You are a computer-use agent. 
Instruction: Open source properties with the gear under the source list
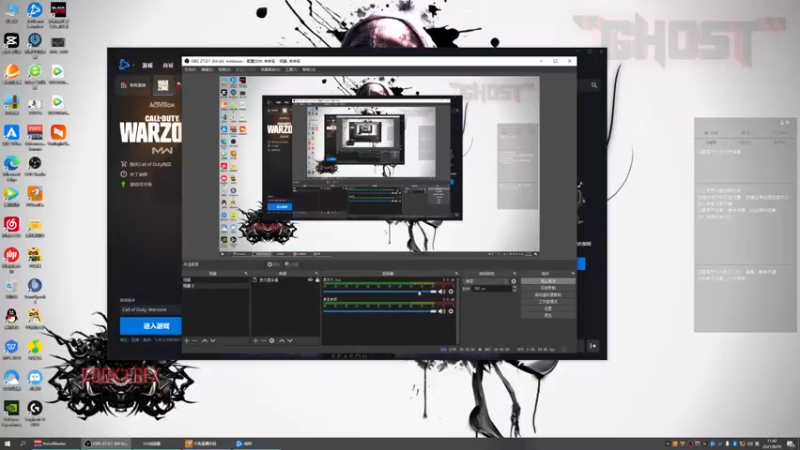(272, 340)
